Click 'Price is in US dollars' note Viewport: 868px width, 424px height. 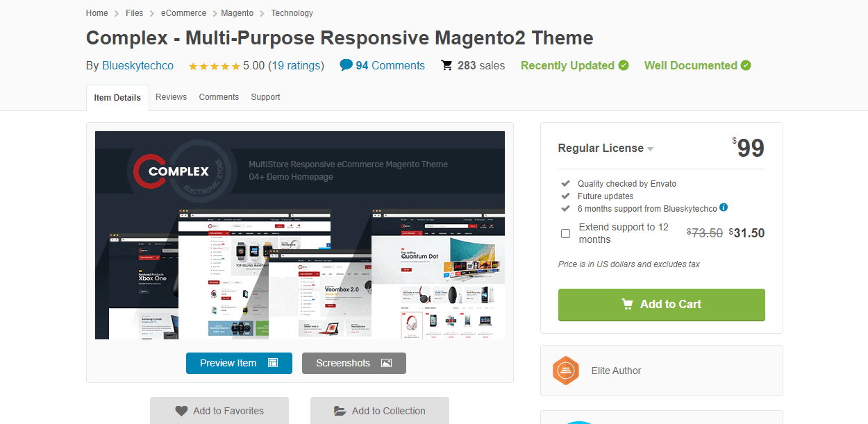pos(629,264)
